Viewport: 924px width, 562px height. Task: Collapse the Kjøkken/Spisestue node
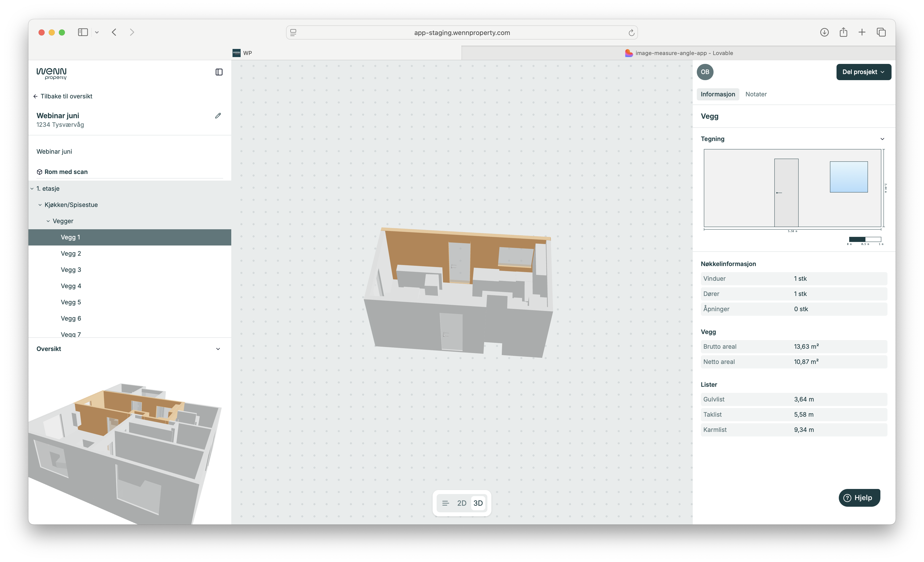point(40,205)
